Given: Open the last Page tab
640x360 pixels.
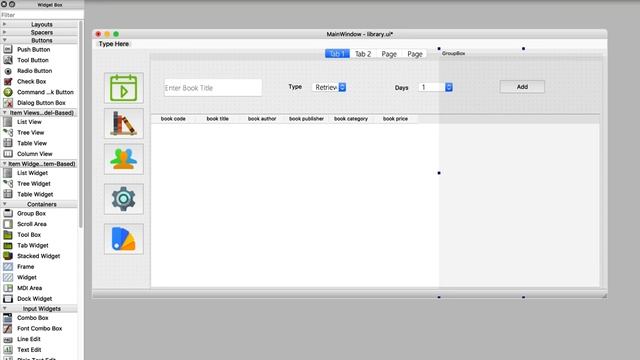Looking at the screenshot, I should pyautogui.click(x=415, y=53).
